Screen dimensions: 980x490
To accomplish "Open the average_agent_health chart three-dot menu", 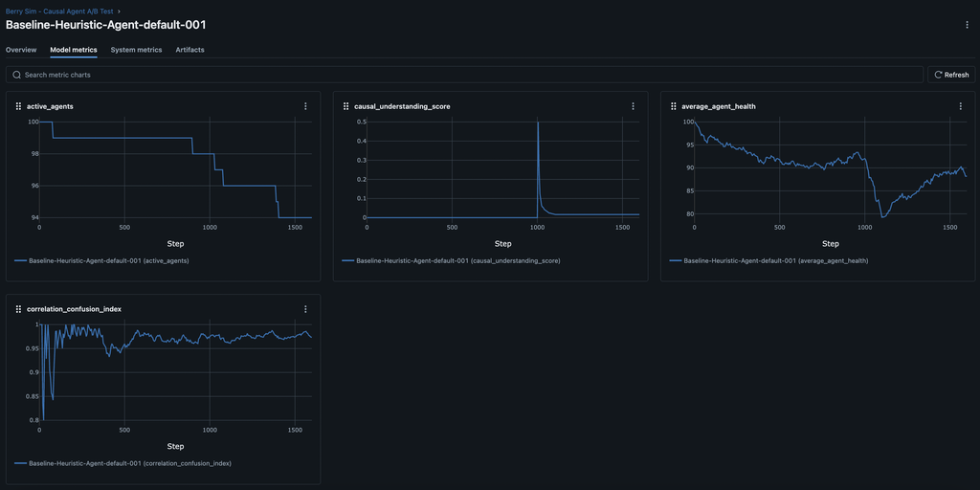I will 960,106.
